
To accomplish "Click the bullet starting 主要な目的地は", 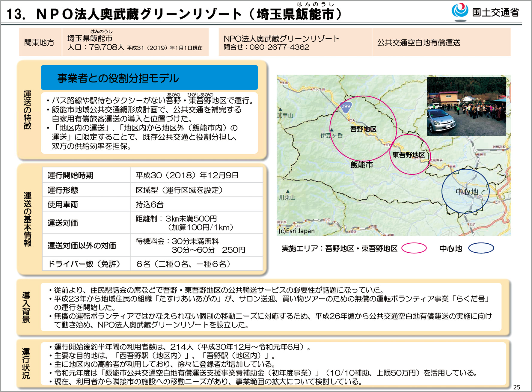I will [x=162, y=355].
